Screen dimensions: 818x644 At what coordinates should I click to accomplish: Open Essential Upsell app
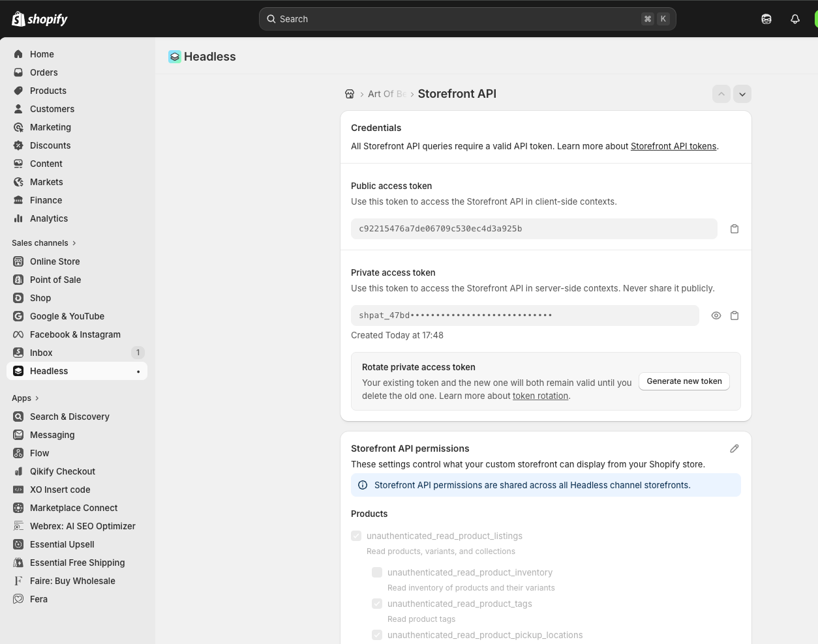[77, 544]
